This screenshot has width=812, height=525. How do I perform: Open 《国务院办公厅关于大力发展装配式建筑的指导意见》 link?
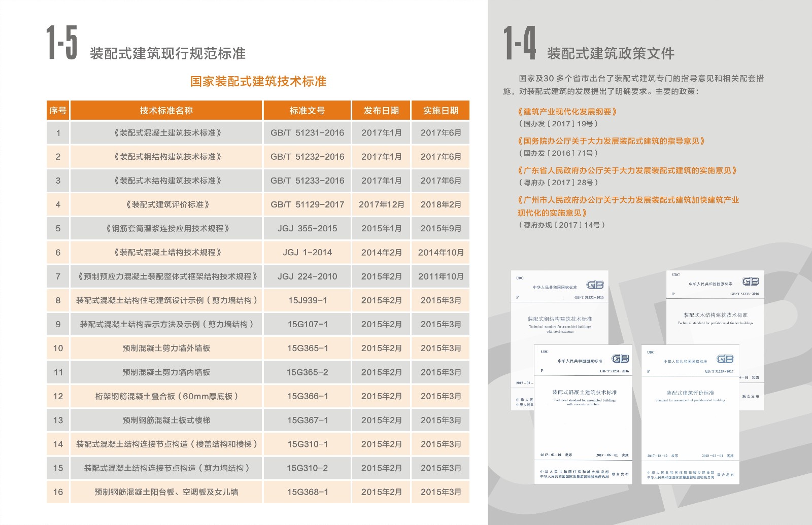coord(611,141)
